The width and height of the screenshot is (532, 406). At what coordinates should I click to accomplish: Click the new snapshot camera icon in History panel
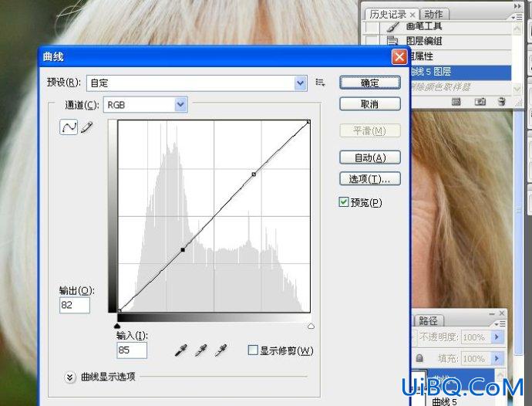(x=480, y=102)
